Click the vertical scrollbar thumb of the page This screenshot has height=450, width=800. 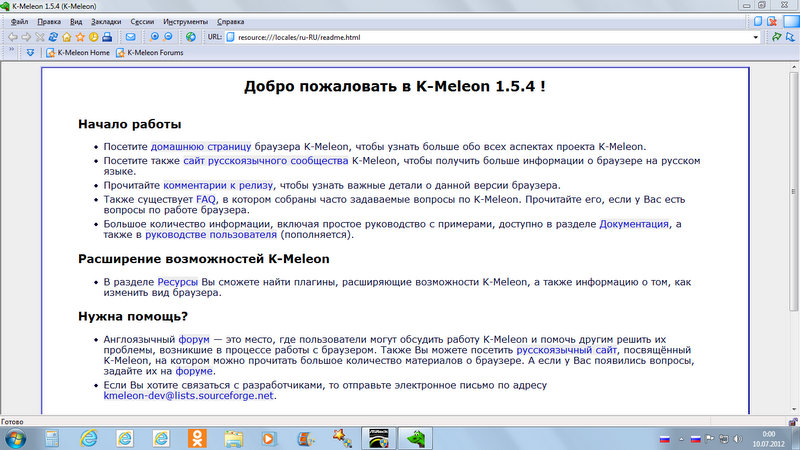(794, 191)
